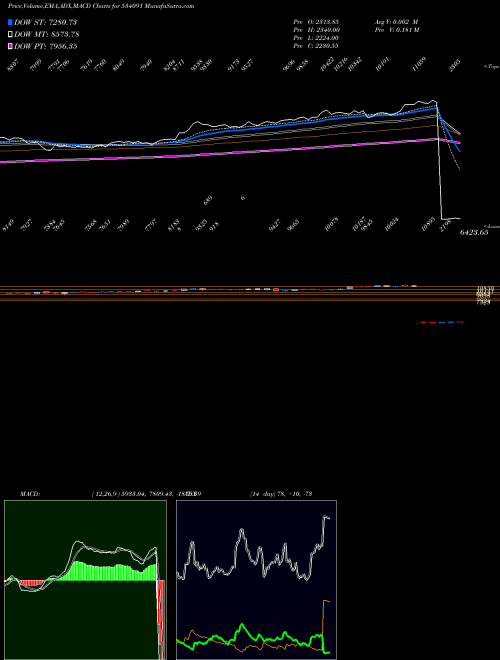The height and width of the screenshot is (660, 500).
Task: Click the white DOW MT legend swatch
Action: pos(10,35)
